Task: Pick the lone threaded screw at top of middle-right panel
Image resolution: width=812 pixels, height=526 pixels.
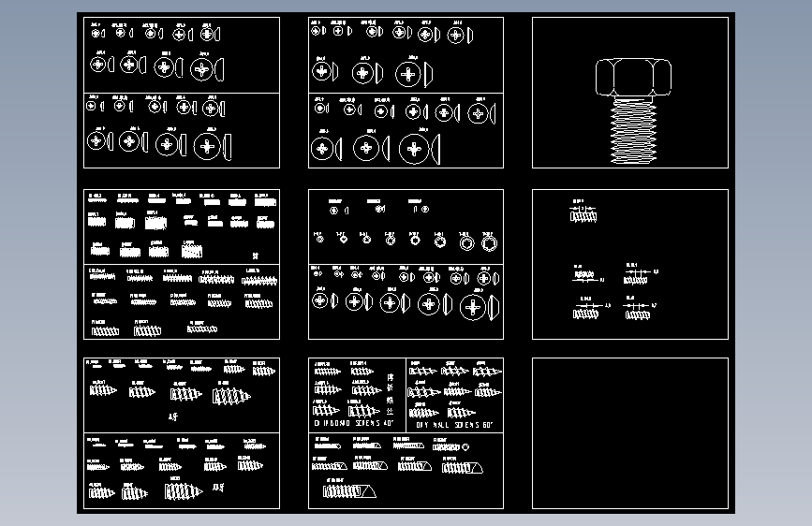Action: (x=583, y=214)
